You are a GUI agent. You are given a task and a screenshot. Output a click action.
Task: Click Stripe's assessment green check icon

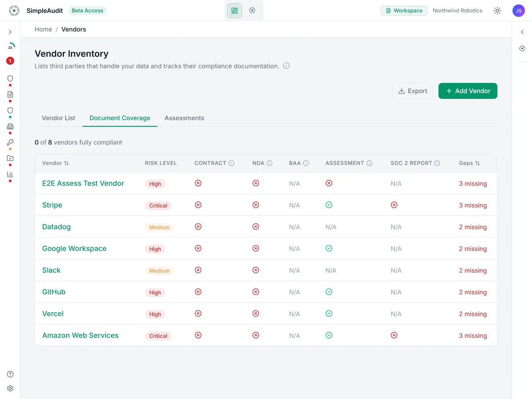329,205
